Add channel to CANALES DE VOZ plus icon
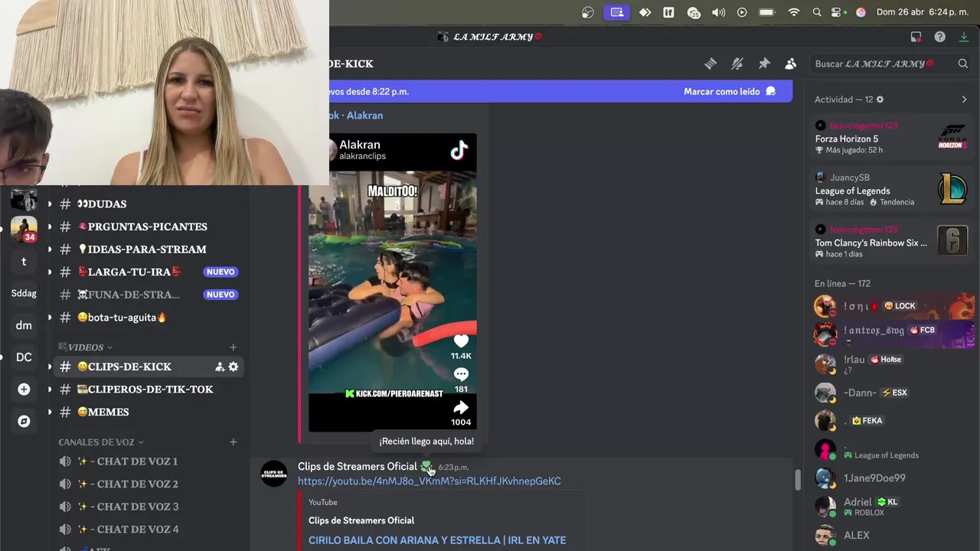Screen dimensions: 980x551 click(x=234, y=442)
